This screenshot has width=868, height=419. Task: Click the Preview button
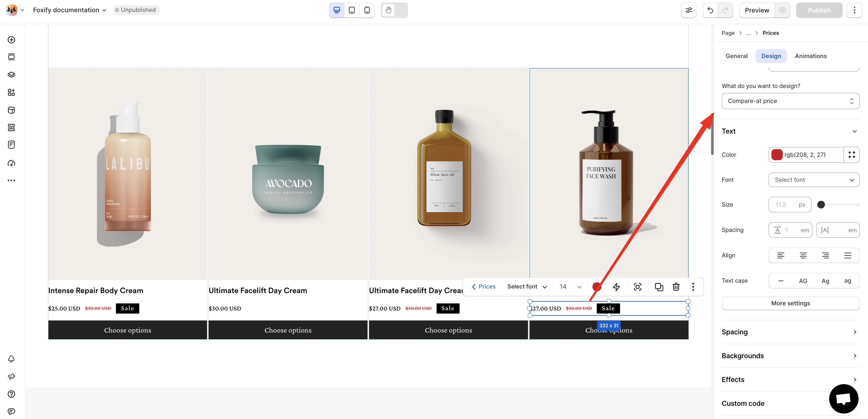(x=757, y=10)
